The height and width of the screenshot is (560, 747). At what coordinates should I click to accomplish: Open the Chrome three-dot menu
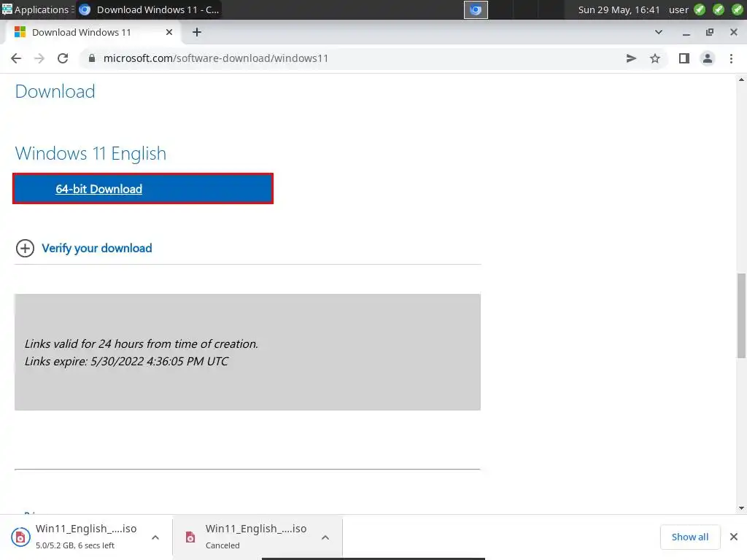(x=731, y=58)
